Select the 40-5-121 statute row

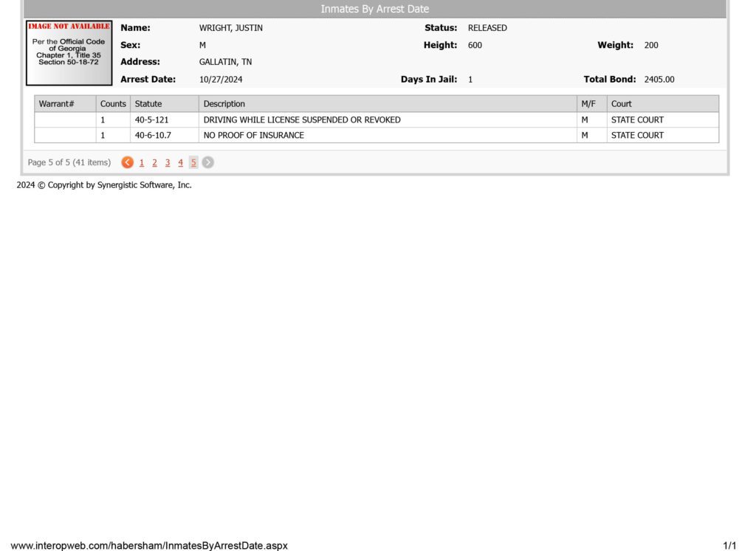tap(377, 120)
